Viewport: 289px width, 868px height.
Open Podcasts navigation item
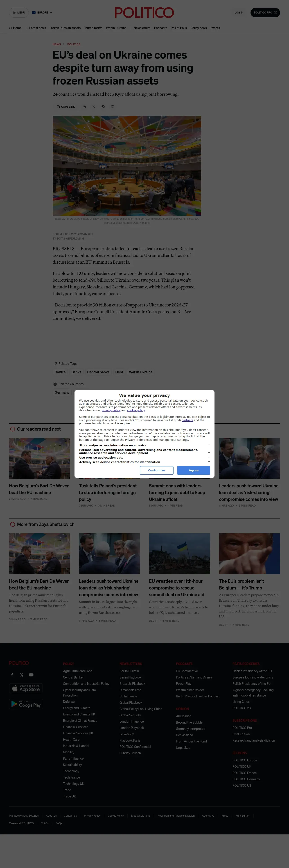pyautogui.click(x=160, y=28)
